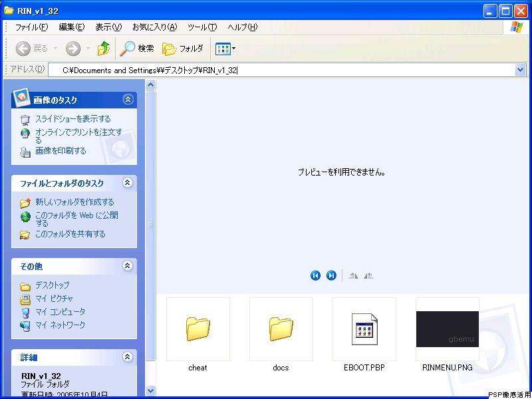Image resolution: width=532 pixels, height=399 pixels.
Task: Click the 画像のタスク header picture icon
Action: (x=21, y=98)
